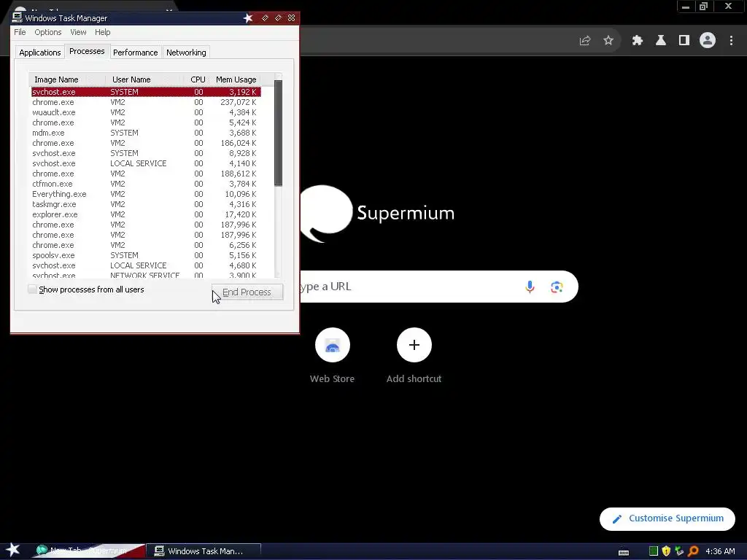Switch to the Performance tab
The image size is (747, 560).
(135, 52)
